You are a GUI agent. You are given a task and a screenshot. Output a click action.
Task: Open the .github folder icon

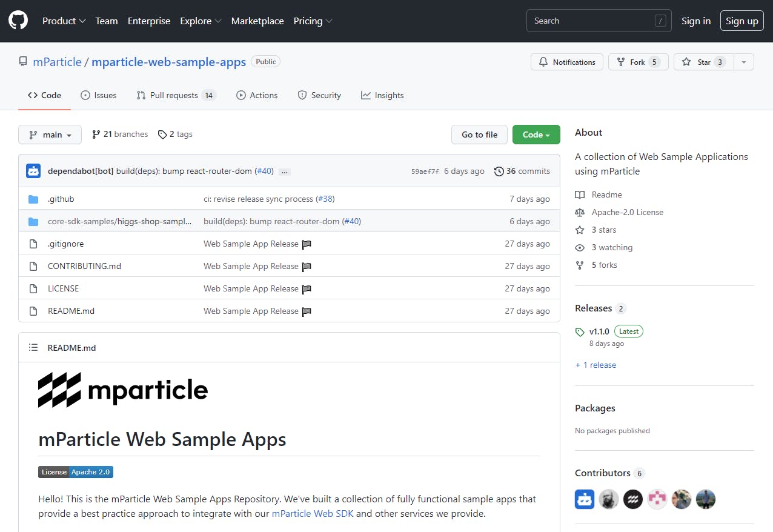pos(33,199)
